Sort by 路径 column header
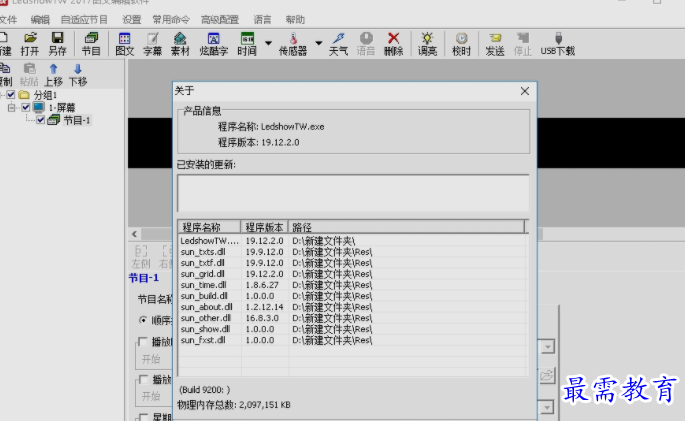 406,227
